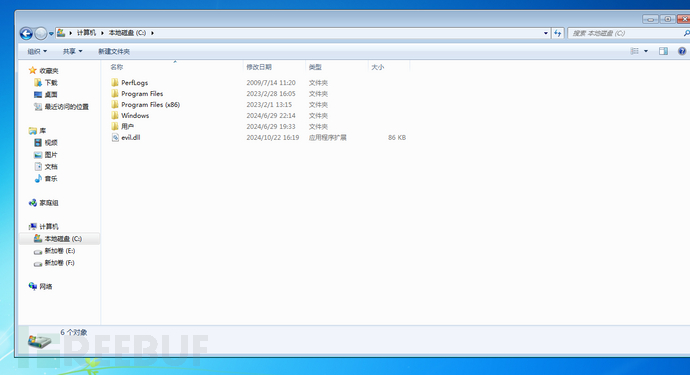This screenshot has width=690, height=375.
Task: Sort by the 名称 column header
Action: (x=117, y=67)
